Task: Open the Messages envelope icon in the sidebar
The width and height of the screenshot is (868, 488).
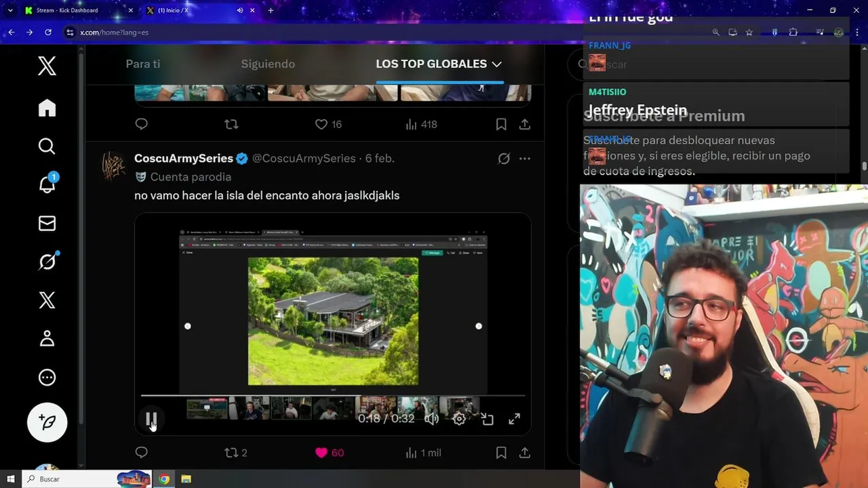Action: point(47,223)
